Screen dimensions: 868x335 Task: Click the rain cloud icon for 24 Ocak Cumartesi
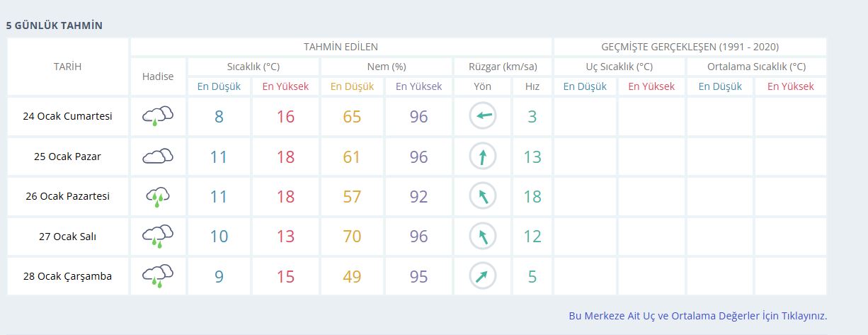click(158, 116)
